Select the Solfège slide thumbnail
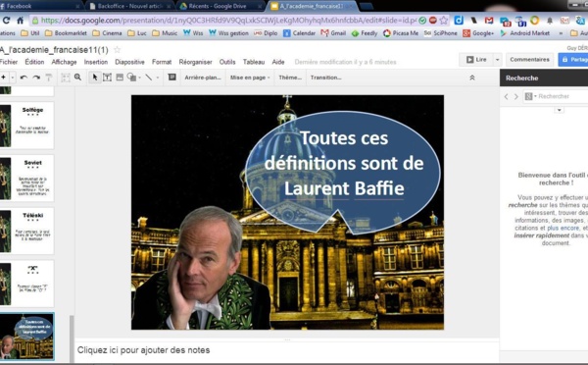This screenshot has height=365, width=588. click(x=27, y=126)
